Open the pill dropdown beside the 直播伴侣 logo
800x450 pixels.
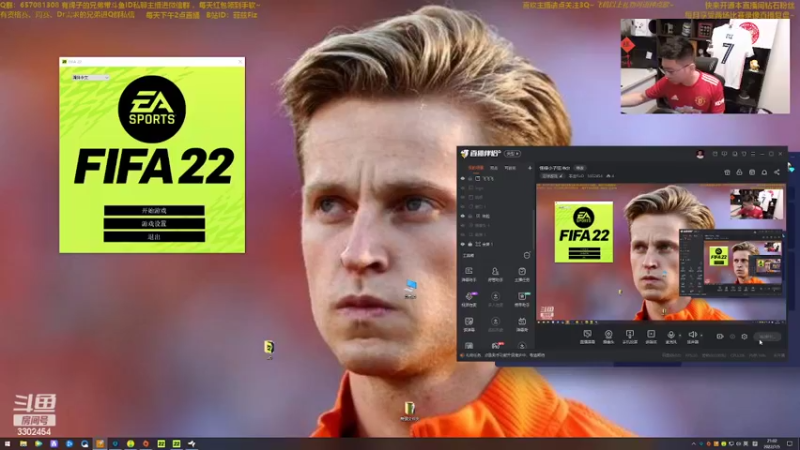point(513,154)
